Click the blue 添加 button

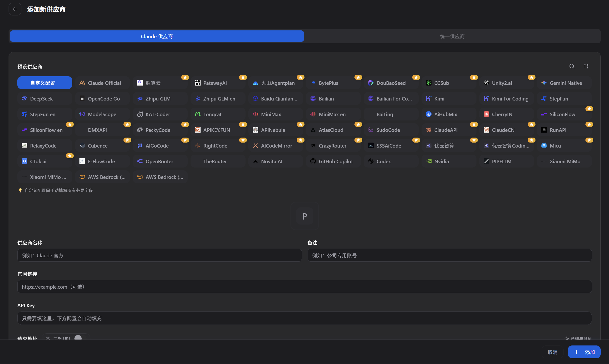tap(584, 352)
